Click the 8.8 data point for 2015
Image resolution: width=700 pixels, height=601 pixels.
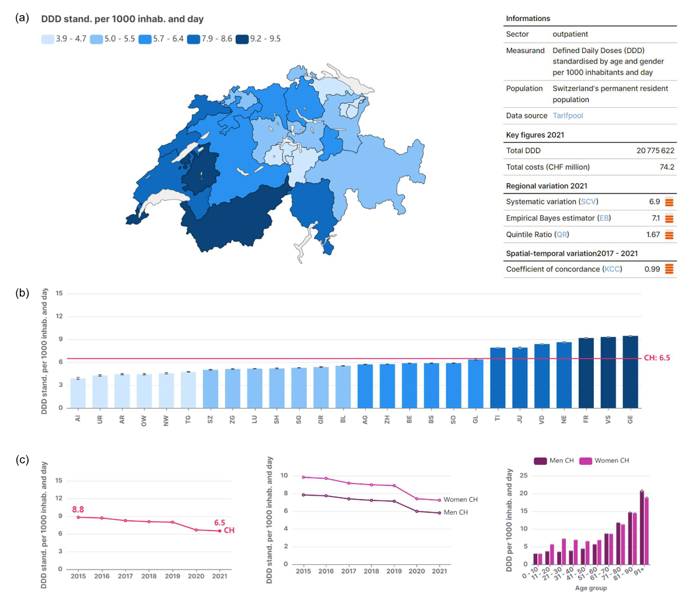(x=78, y=517)
